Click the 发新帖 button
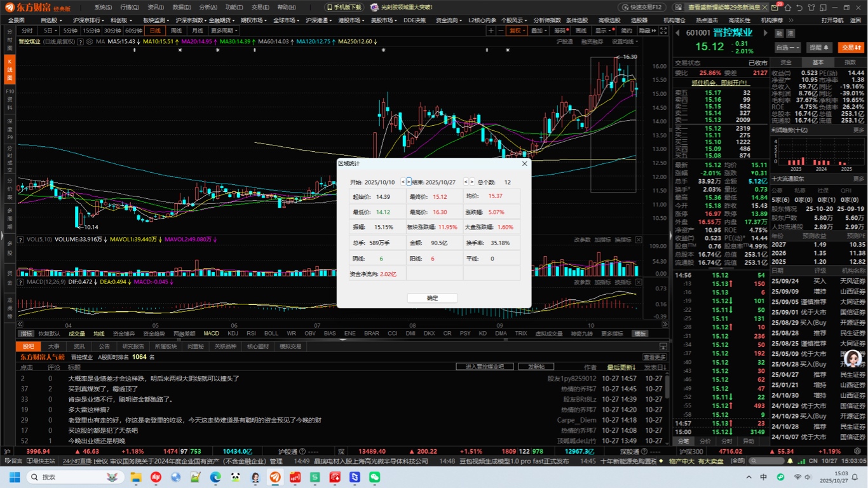Screen dimensions: 868x488 pos(536,367)
